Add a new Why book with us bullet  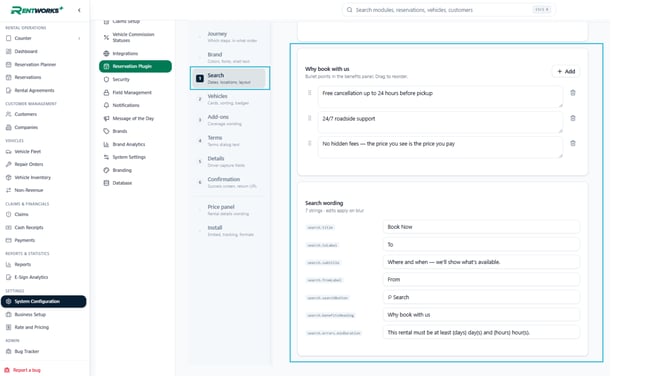pos(566,71)
